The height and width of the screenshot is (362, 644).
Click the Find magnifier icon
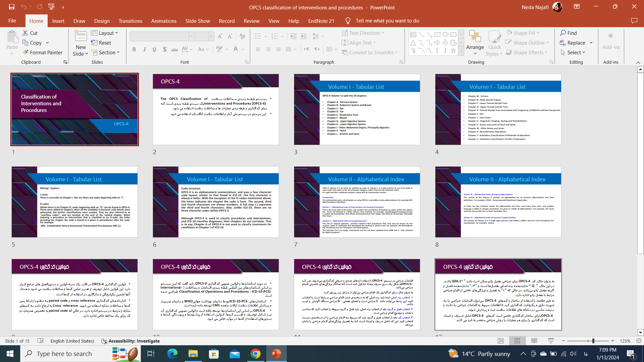click(563, 33)
